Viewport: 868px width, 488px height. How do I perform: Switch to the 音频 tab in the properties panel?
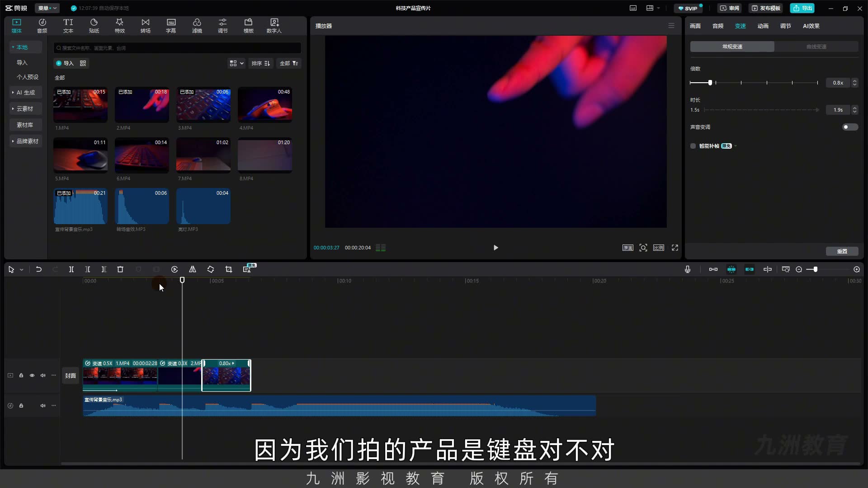tap(718, 26)
